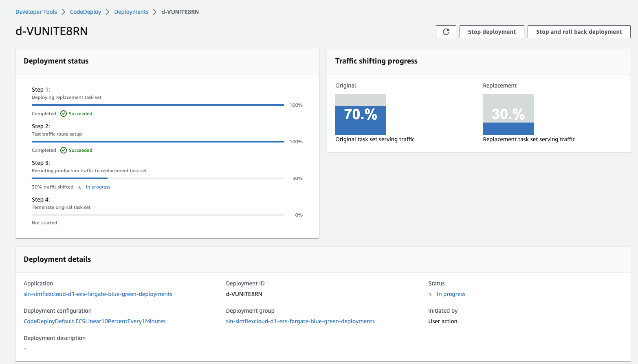The width and height of the screenshot is (638, 364).
Task: Open the sin-simflexcloud application link
Action: pyautogui.click(x=98, y=294)
